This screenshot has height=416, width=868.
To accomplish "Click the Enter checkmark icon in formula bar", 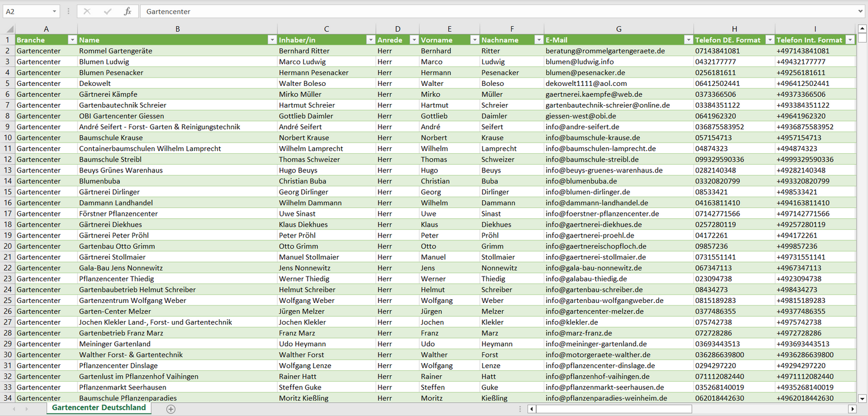I will [x=108, y=11].
